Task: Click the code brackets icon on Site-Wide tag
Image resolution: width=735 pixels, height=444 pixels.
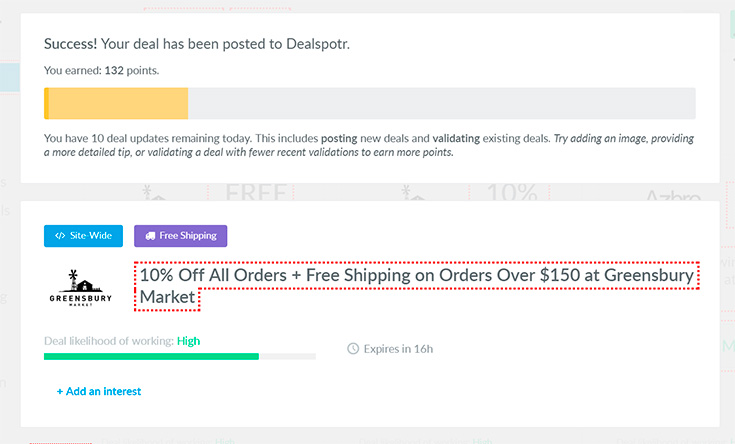Action: 60,236
